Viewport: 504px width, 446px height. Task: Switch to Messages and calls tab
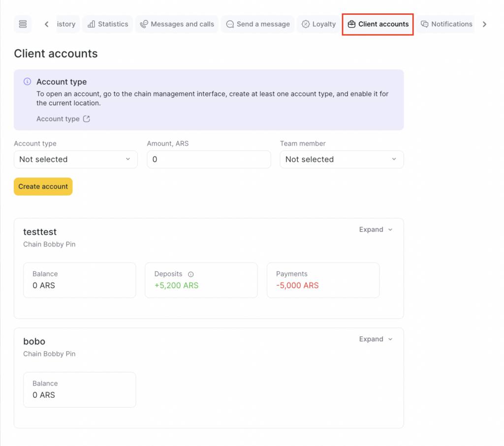(177, 24)
